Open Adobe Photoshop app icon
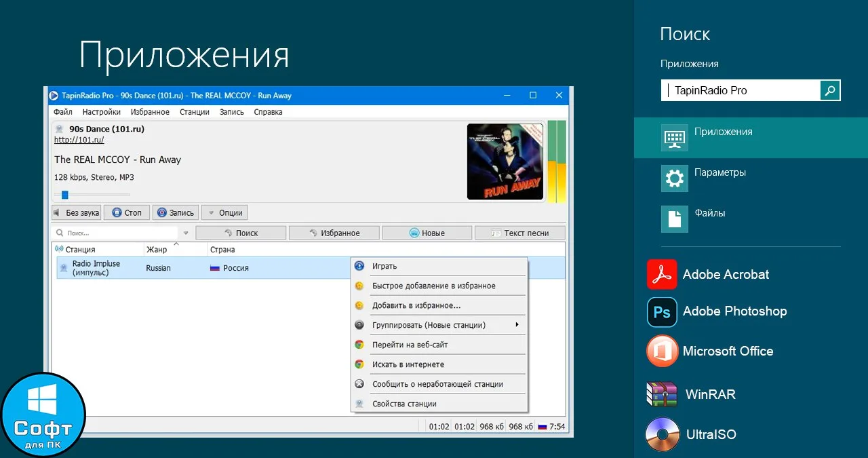The height and width of the screenshot is (458, 868). point(662,312)
